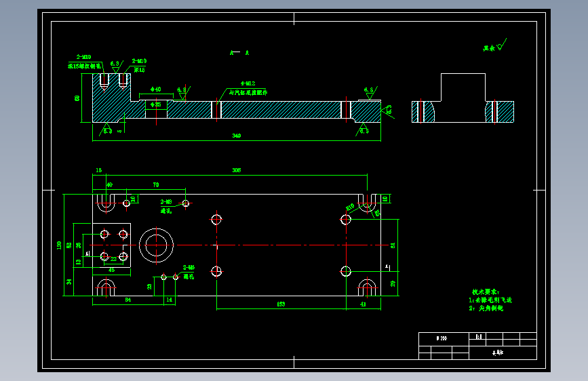Select the '深15' depth note
Screen dimensions: 588x381
(x=139, y=70)
